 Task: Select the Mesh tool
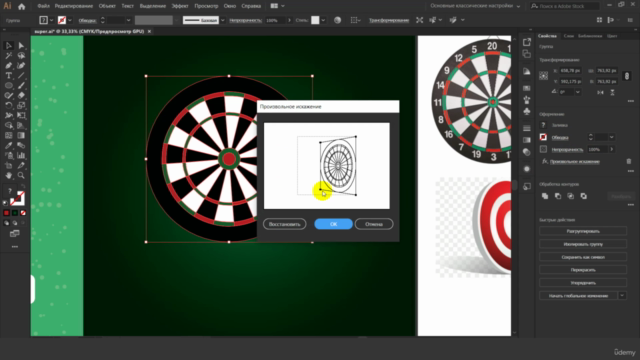coord(9,136)
